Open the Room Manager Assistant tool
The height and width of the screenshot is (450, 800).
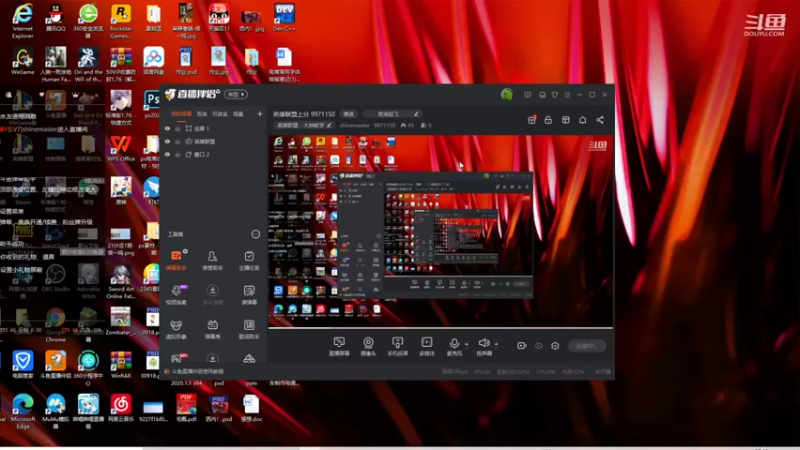(x=212, y=260)
